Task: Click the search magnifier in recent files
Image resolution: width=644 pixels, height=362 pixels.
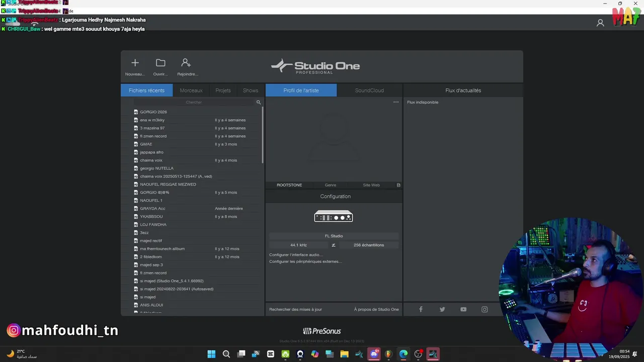Action: 259,102
